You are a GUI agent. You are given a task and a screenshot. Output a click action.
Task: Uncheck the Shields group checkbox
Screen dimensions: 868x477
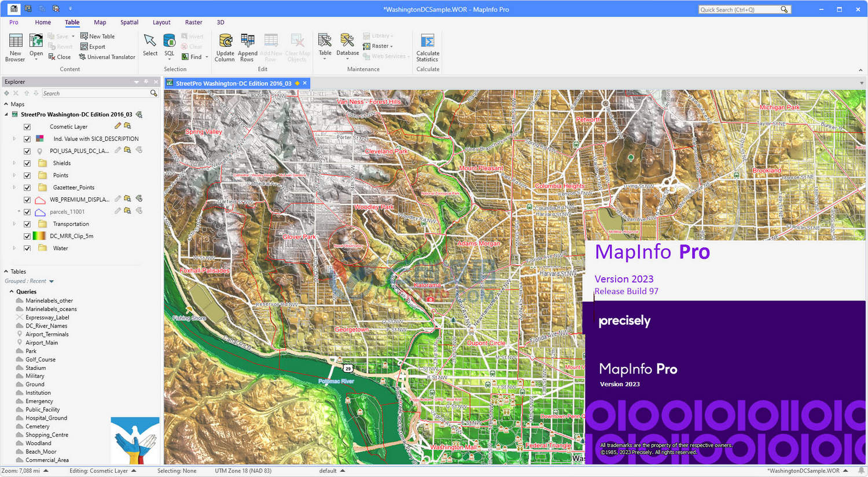(x=27, y=163)
